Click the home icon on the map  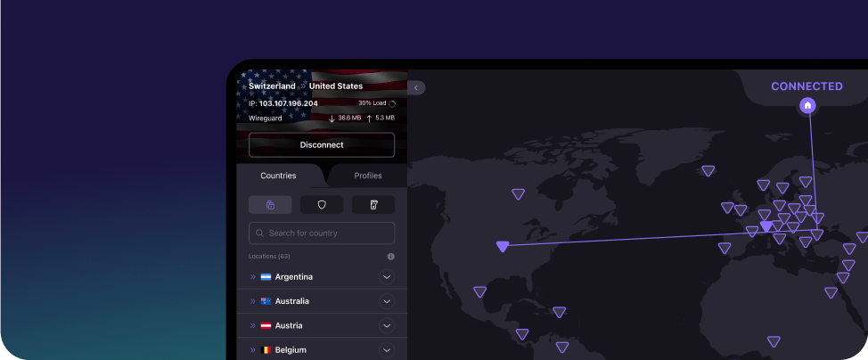coord(807,105)
